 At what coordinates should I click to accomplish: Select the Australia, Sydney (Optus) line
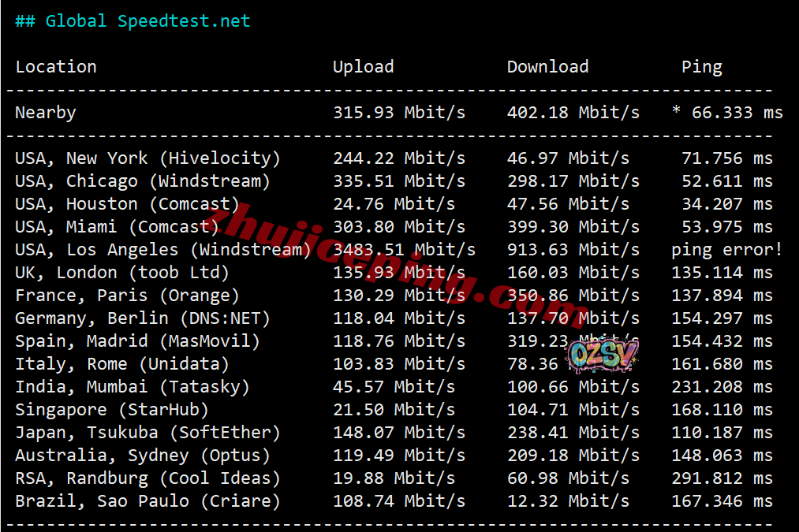394,456
